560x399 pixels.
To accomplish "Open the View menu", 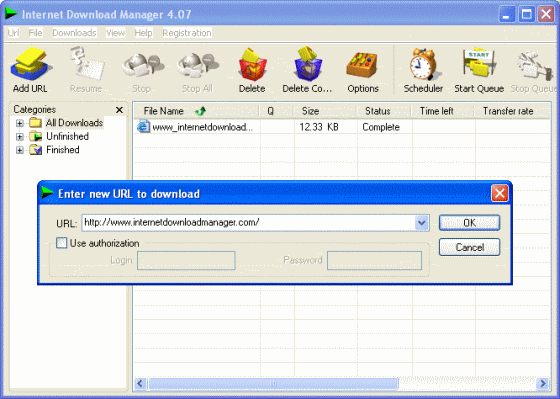I will [115, 33].
